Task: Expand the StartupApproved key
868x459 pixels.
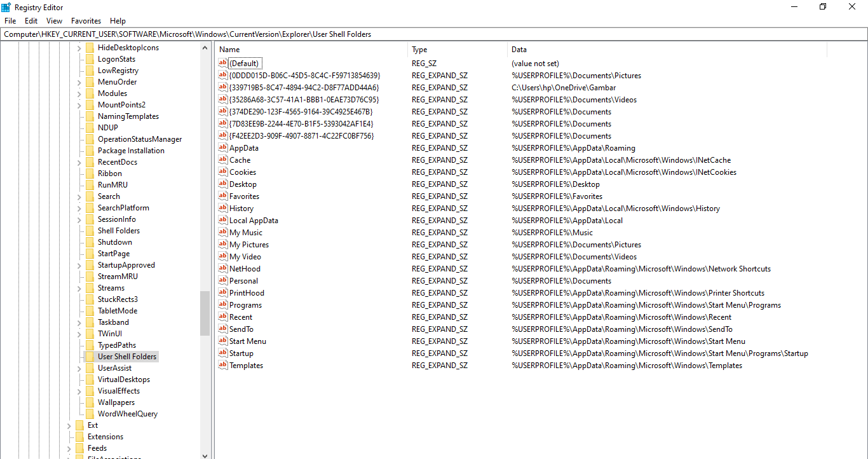Action: [x=79, y=265]
